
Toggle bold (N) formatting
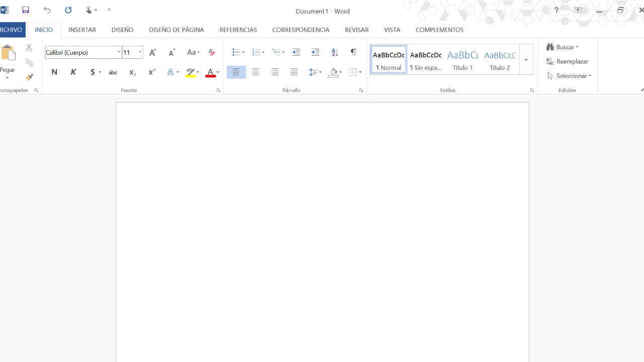pos(54,72)
